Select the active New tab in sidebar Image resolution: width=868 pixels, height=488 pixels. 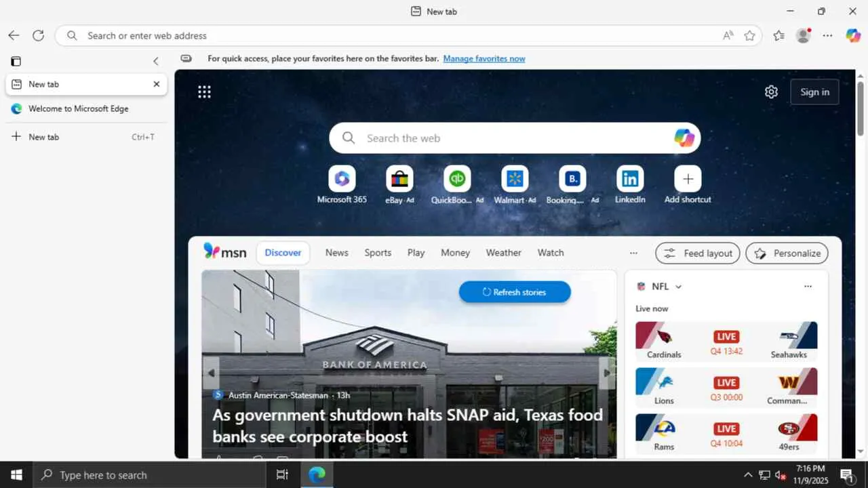point(86,84)
